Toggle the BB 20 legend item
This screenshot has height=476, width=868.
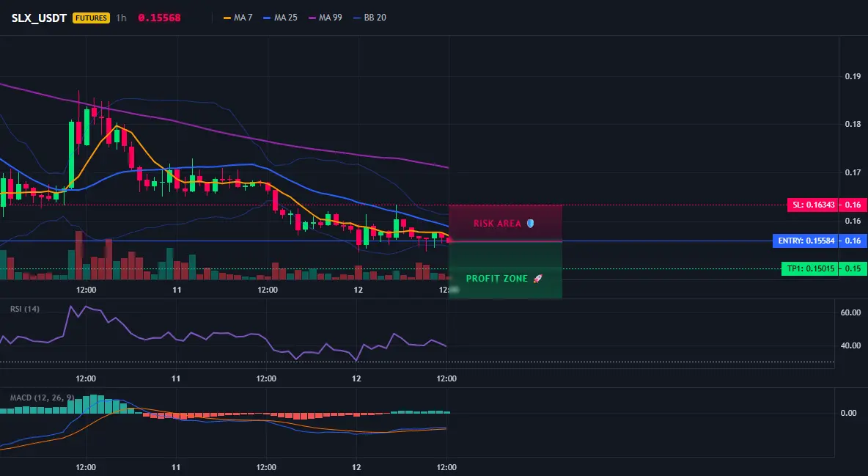pyautogui.click(x=369, y=18)
